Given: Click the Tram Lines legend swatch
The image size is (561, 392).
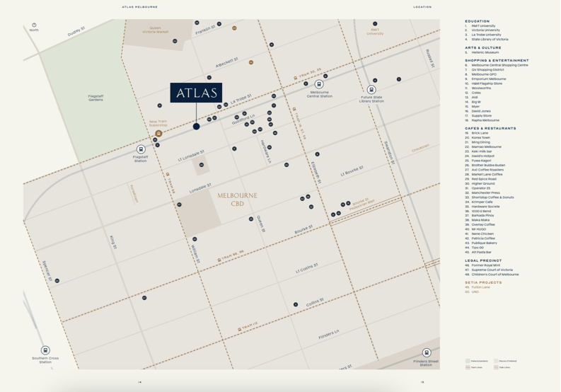Looking at the screenshot, I should pyautogui.click(x=467, y=367).
